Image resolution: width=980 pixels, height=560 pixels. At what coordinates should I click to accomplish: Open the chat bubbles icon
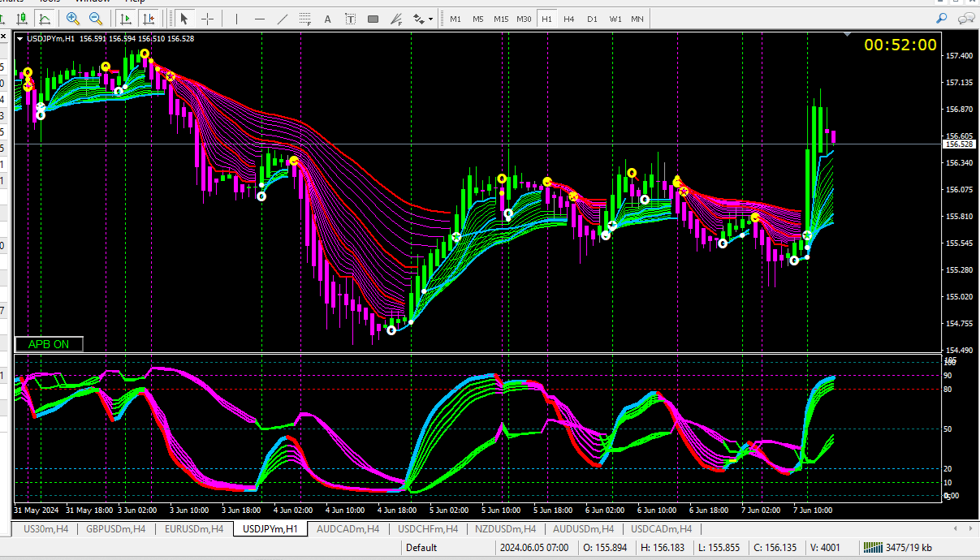coord(966,18)
